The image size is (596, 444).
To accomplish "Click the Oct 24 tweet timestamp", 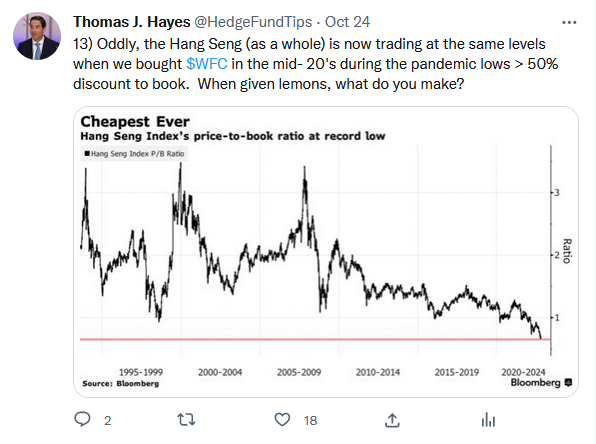I will coord(347,22).
